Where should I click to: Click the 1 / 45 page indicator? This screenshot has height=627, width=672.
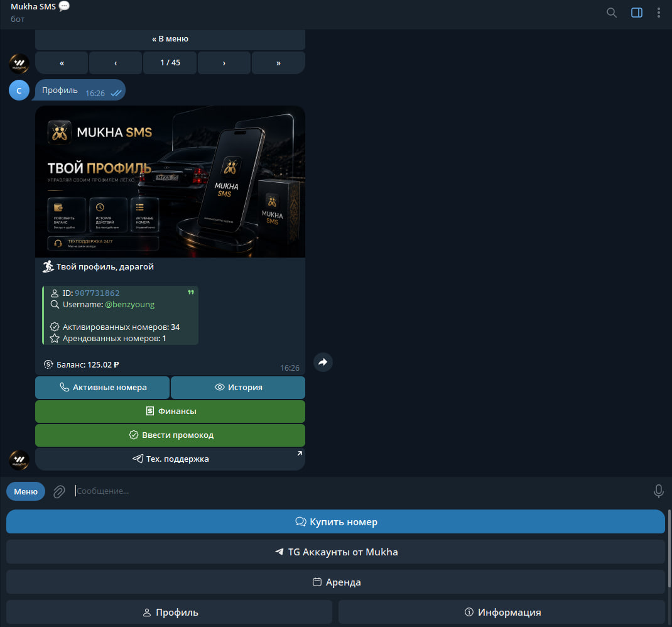tap(170, 63)
